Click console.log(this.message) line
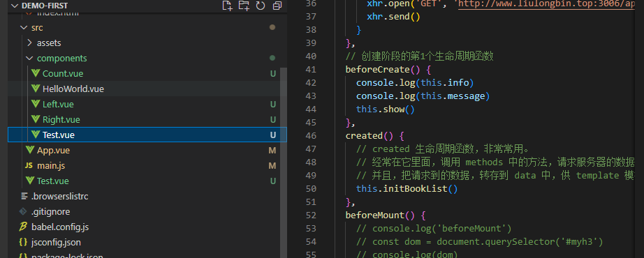The width and height of the screenshot is (644, 258). (423, 96)
